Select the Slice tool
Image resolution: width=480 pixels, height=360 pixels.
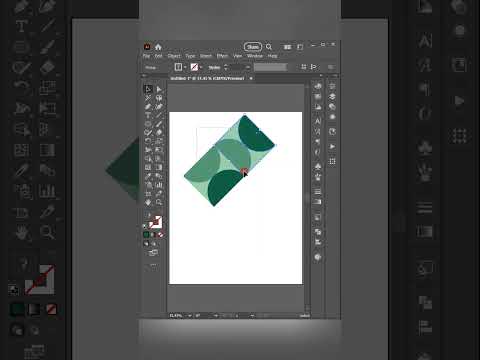(159, 193)
